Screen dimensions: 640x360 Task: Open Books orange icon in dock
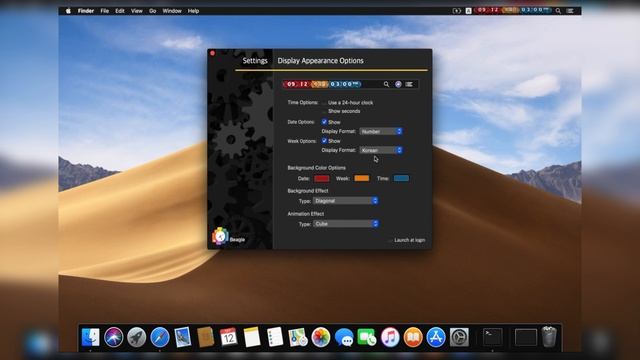413,338
